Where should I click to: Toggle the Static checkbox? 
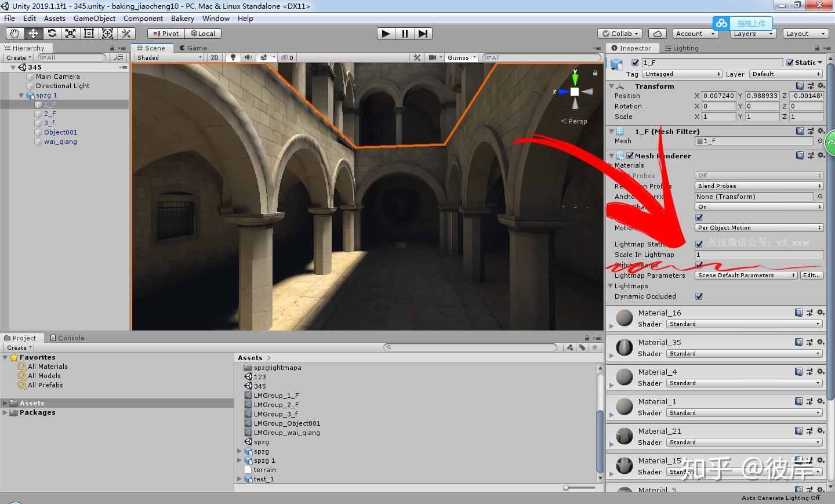pyautogui.click(x=790, y=63)
